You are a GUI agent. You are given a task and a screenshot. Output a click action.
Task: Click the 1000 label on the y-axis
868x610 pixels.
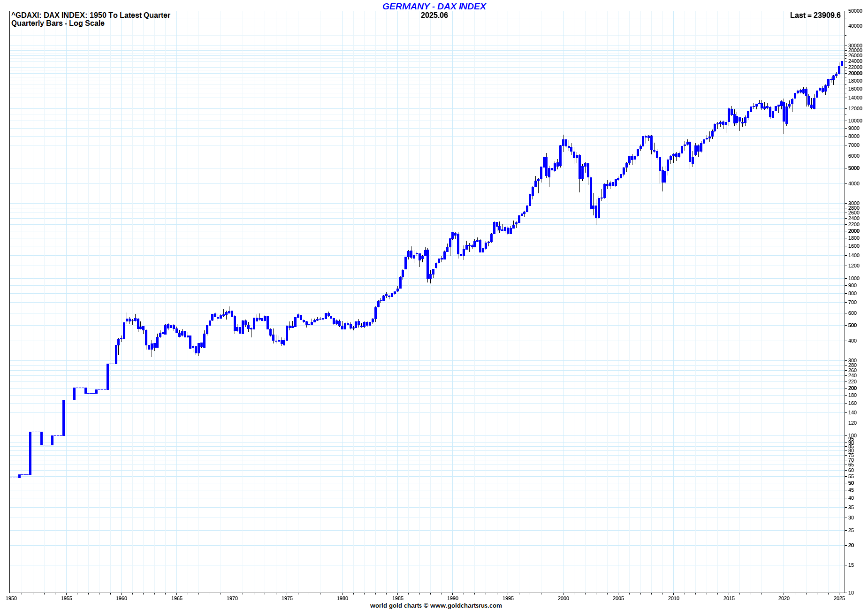854,279
